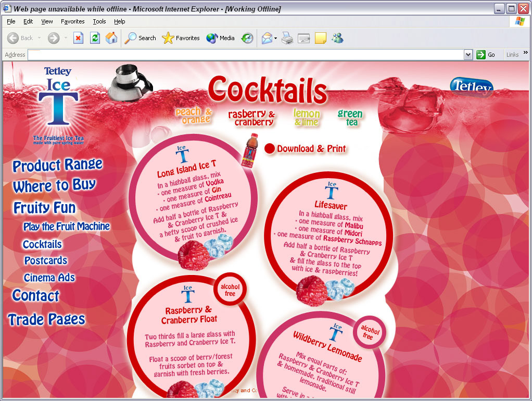Open the Tools menu
Screen dimensions: 532x401
pyautogui.click(x=99, y=21)
